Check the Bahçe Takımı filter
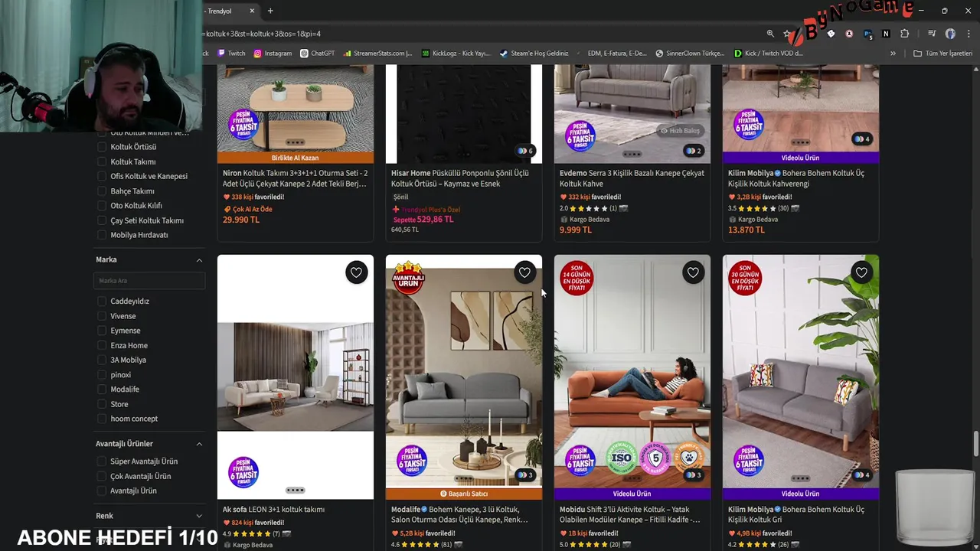 tap(101, 191)
